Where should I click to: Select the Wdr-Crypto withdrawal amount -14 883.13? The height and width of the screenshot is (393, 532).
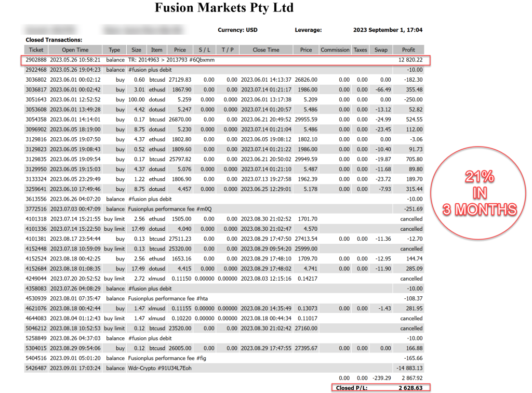407,368
